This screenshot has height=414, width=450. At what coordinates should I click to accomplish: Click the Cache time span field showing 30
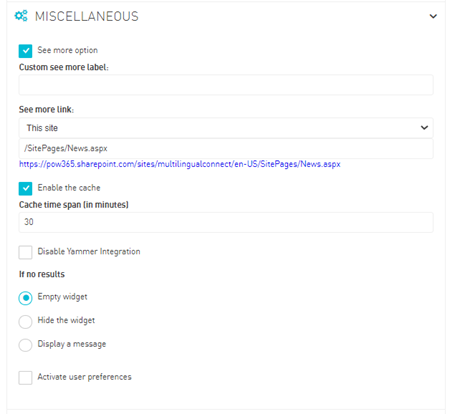click(x=226, y=222)
